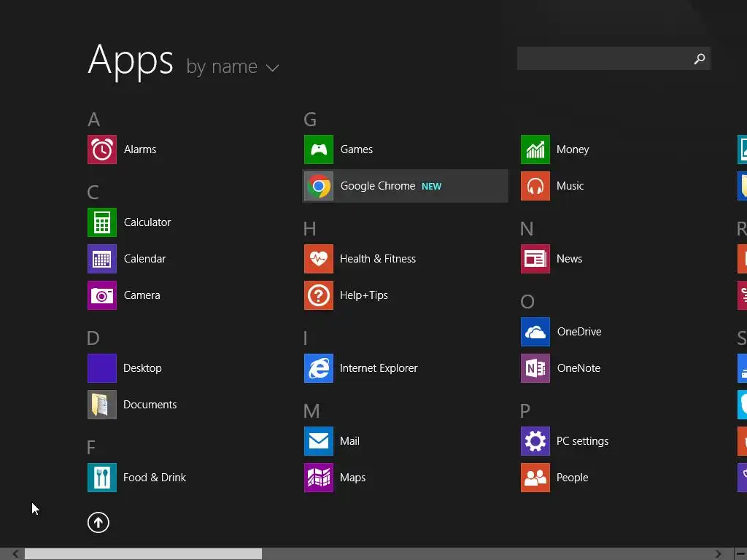Open the Mail app icon
Image resolution: width=747 pixels, height=560 pixels.
(x=319, y=441)
